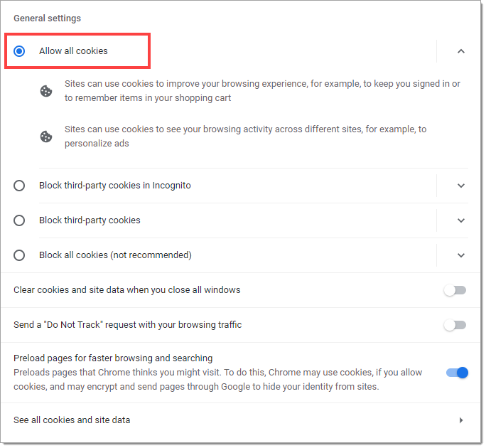The image size is (486, 448).
Task: Click the arrow next to See all cookies
Action: (x=461, y=420)
